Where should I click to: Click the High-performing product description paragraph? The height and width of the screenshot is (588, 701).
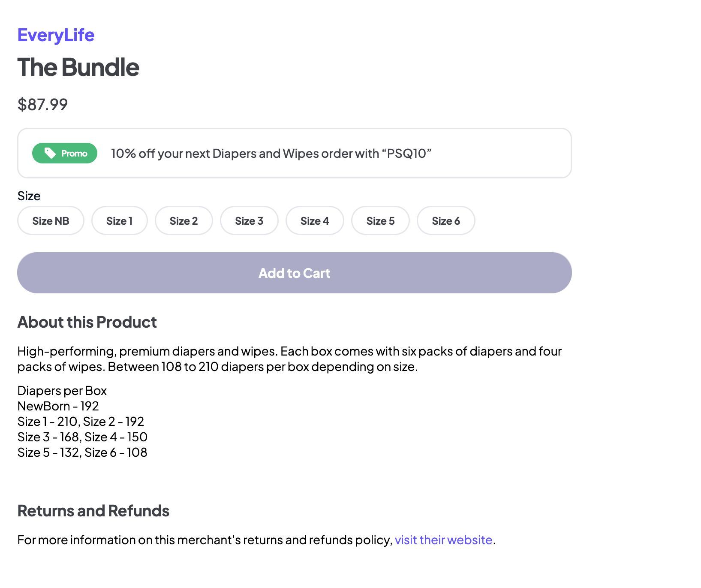click(289, 359)
